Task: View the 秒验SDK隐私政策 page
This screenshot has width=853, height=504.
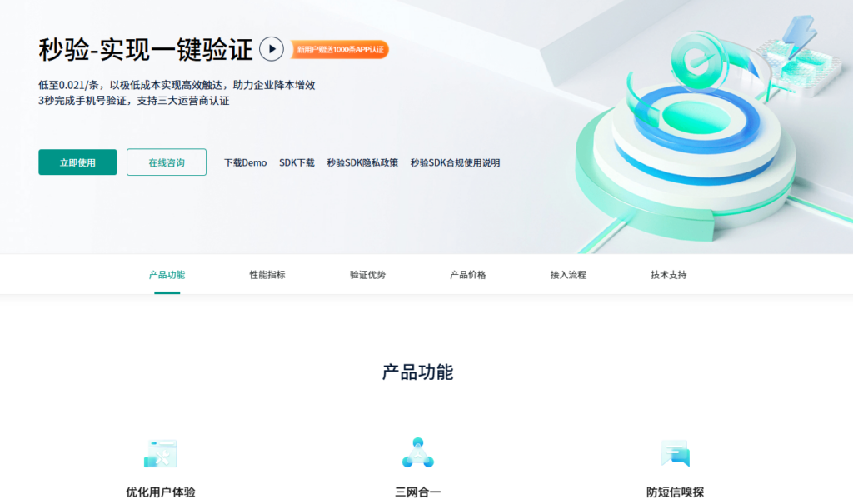Action: [363, 162]
